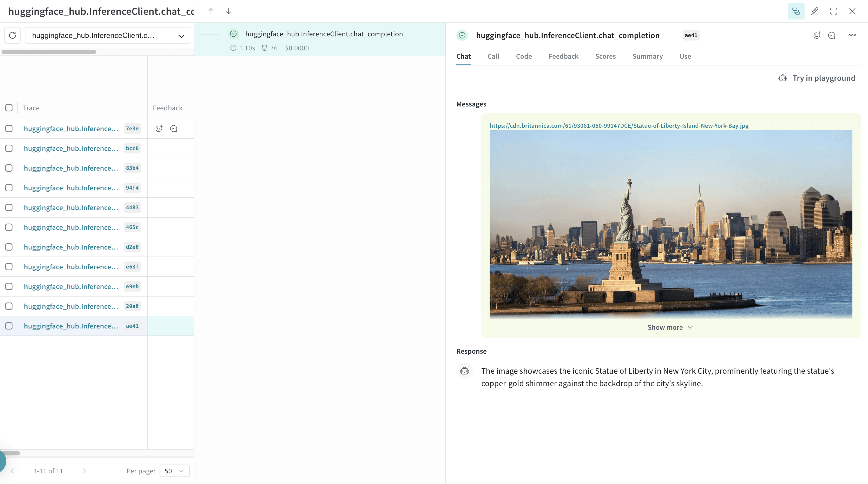The height and width of the screenshot is (484, 868).
Task: Open trace link with id e63f
Action: [x=71, y=267]
